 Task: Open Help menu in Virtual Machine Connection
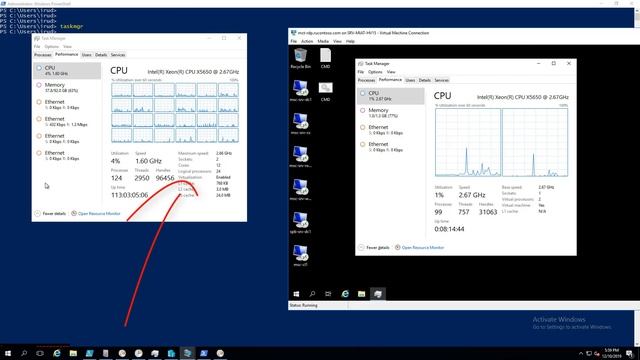[x=350, y=41]
